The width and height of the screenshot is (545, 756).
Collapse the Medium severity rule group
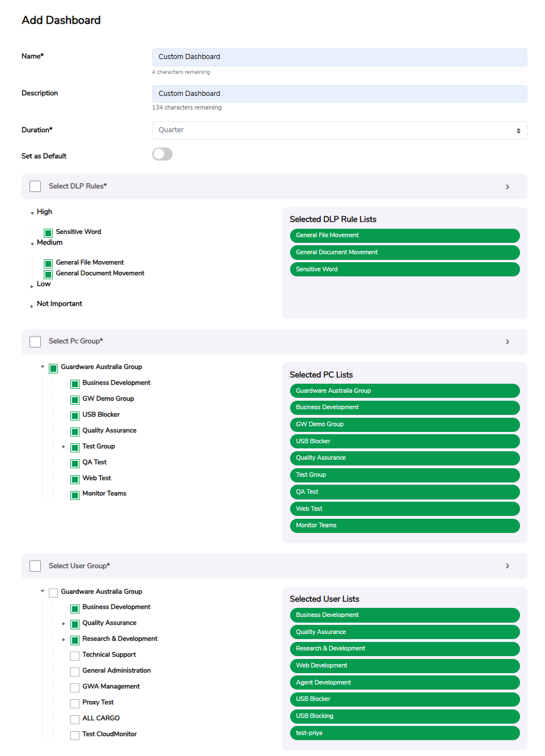tap(32, 243)
